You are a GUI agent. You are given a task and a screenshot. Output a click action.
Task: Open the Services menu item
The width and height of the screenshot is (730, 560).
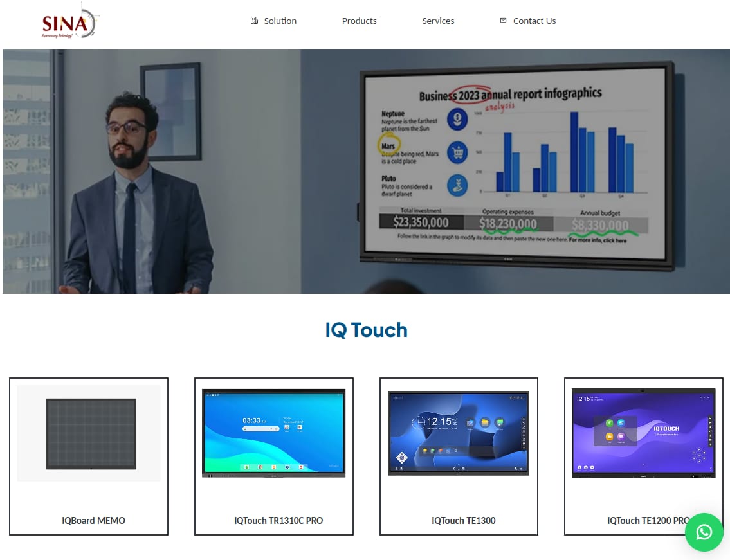[x=438, y=21]
